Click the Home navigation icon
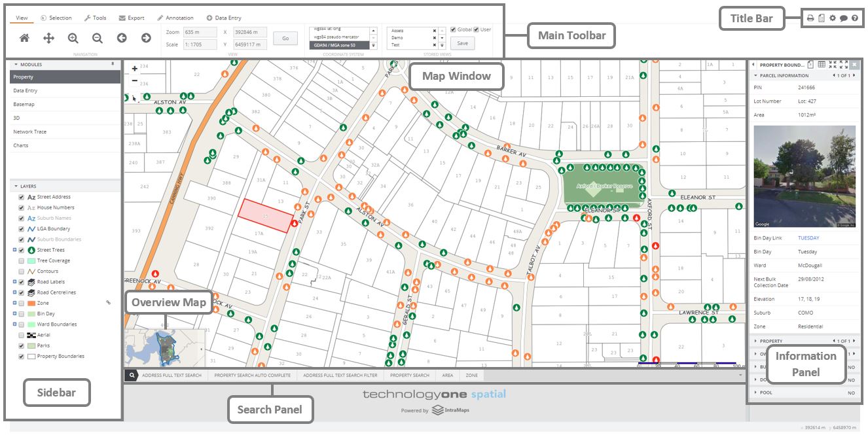 coord(24,38)
